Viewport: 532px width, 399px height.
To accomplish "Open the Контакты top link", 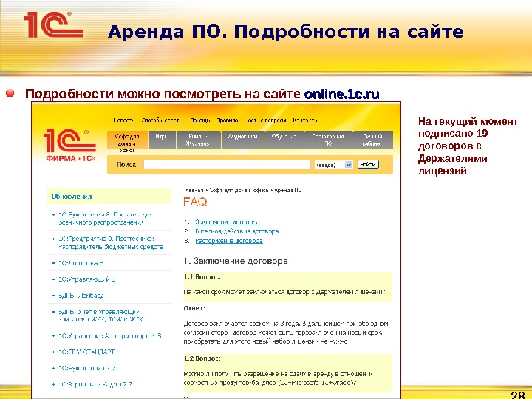I will coord(305,120).
